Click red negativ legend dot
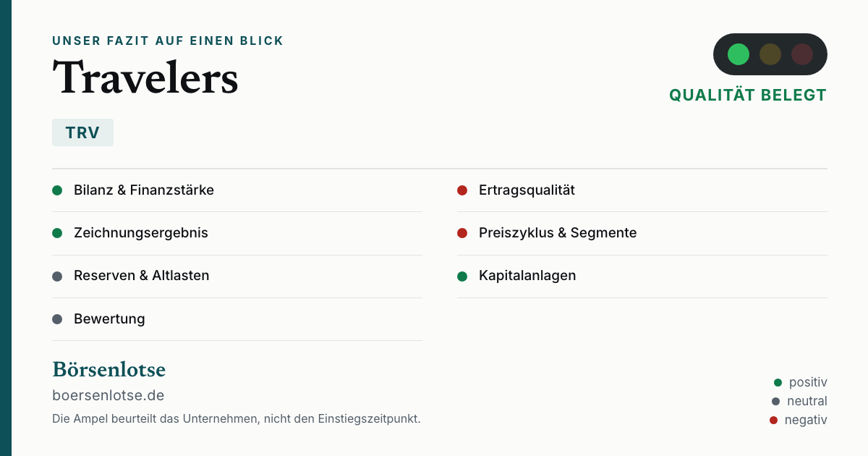868x456 pixels. pyautogui.click(x=773, y=420)
